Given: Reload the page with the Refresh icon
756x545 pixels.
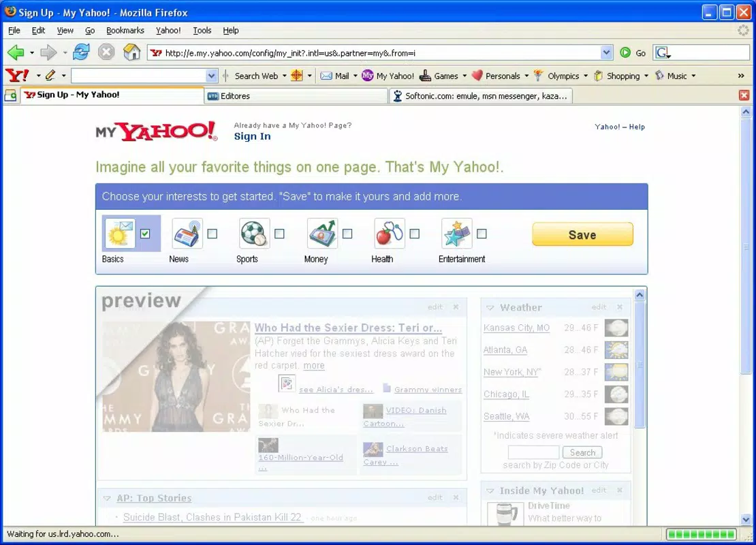Looking at the screenshot, I should click(81, 52).
